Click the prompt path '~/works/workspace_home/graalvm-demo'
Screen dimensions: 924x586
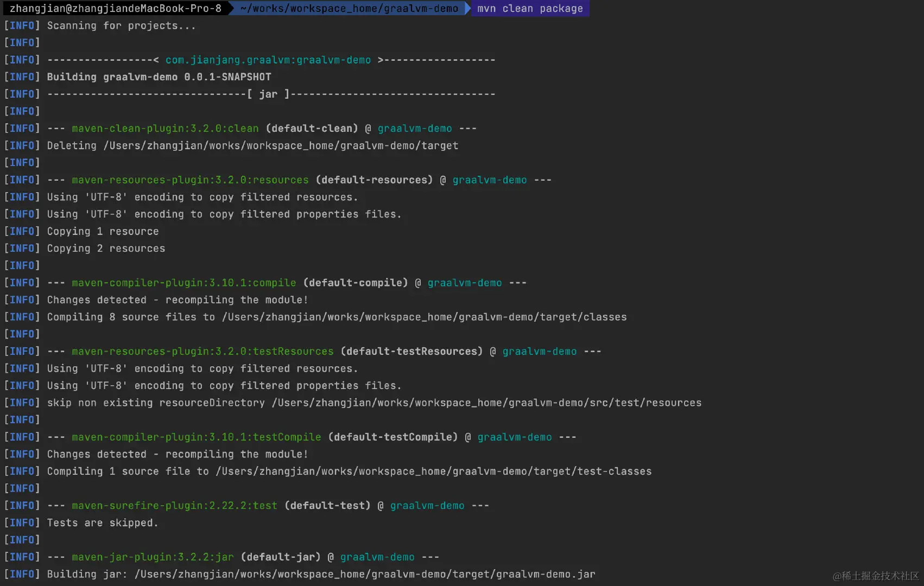pos(349,9)
